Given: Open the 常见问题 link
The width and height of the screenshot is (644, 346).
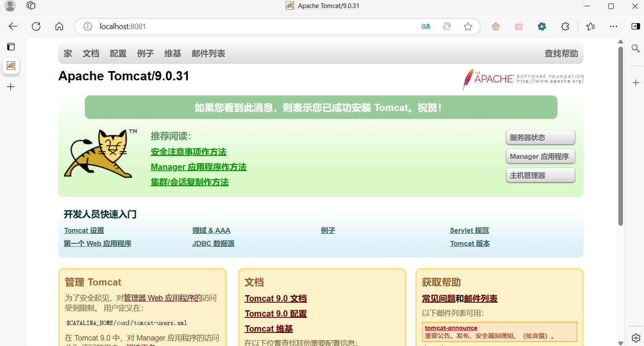Looking at the screenshot, I should tap(439, 298).
